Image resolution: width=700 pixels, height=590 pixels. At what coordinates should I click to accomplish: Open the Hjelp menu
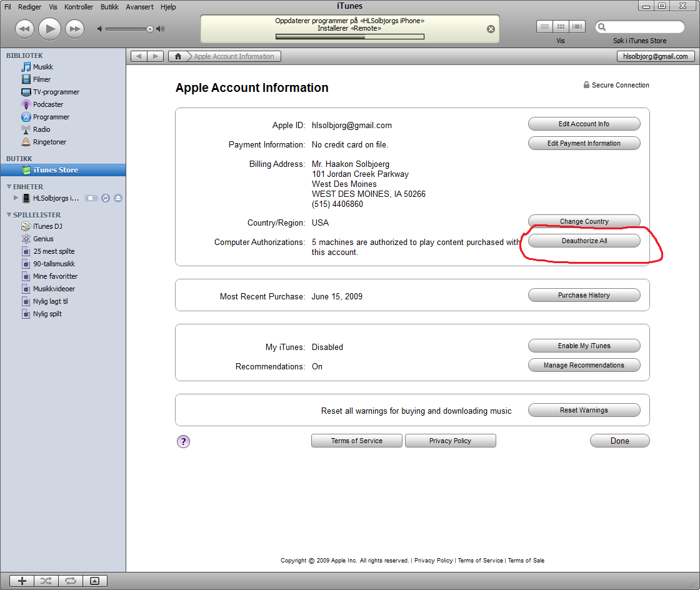point(168,7)
